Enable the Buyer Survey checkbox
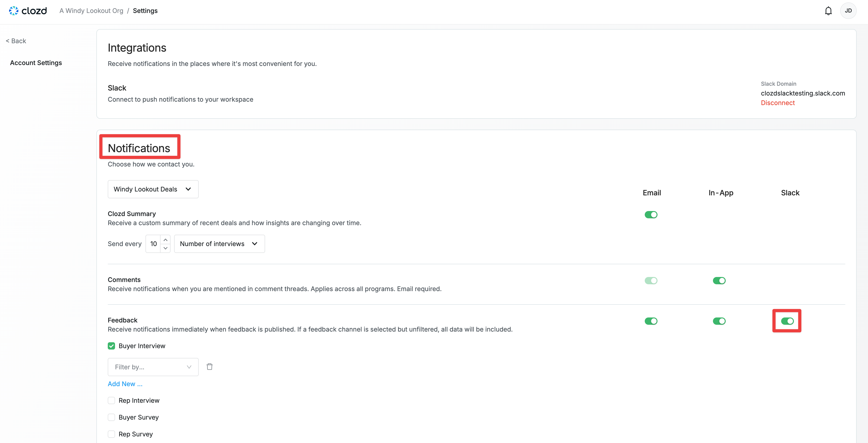 click(112, 417)
